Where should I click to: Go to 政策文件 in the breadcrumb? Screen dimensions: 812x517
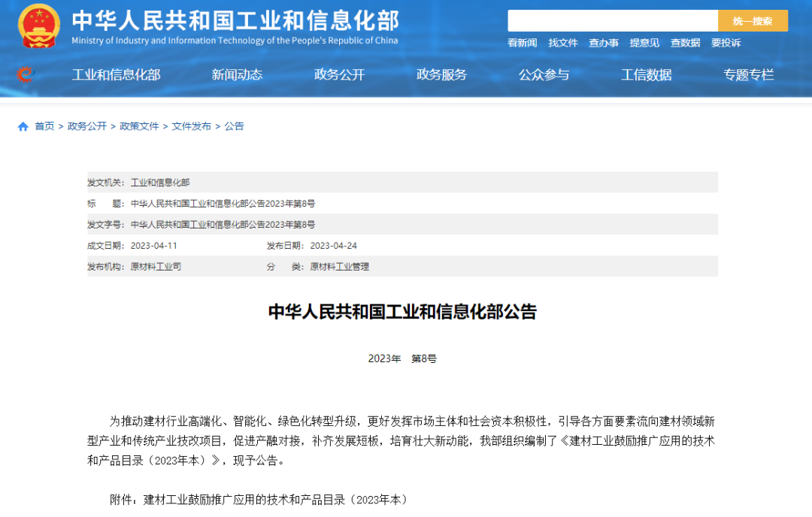click(x=139, y=126)
